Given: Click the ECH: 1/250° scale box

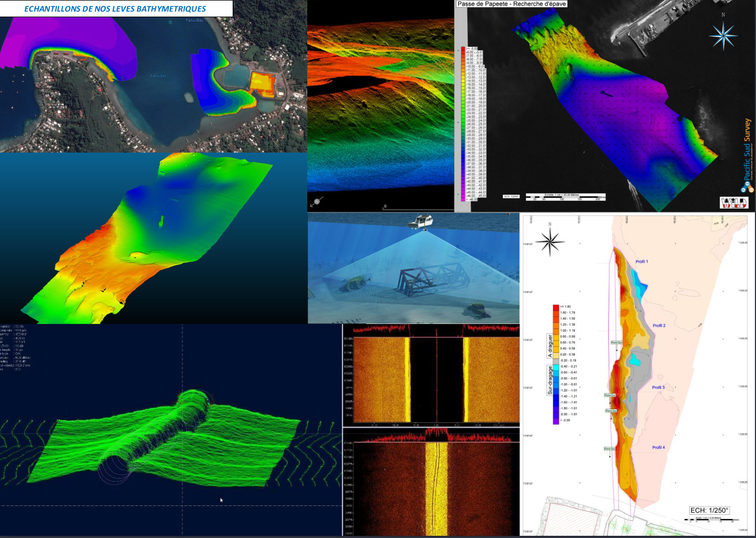Looking at the screenshot, I should click(x=709, y=510).
